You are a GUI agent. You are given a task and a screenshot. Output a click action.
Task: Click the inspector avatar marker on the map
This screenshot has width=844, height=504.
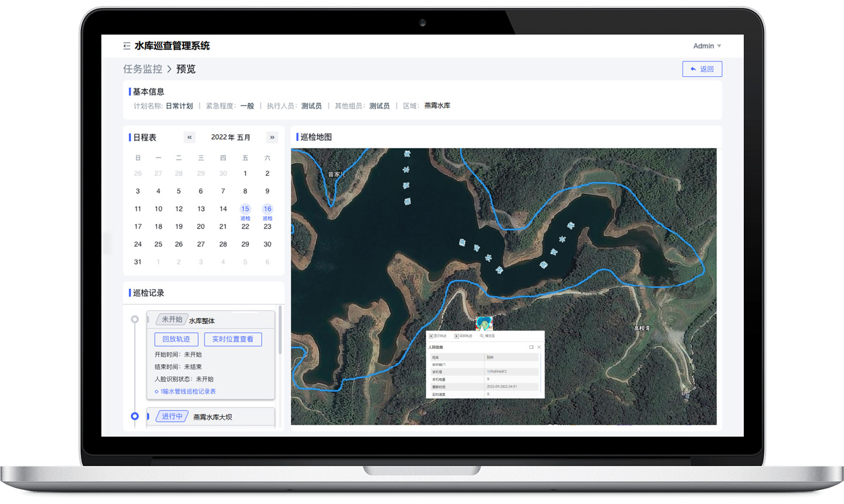(x=484, y=321)
